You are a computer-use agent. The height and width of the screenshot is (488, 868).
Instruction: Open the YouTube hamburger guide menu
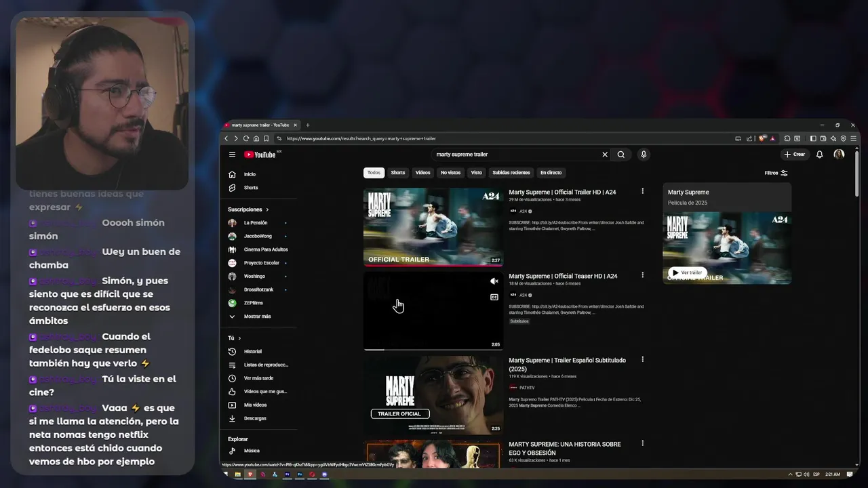pyautogui.click(x=232, y=155)
